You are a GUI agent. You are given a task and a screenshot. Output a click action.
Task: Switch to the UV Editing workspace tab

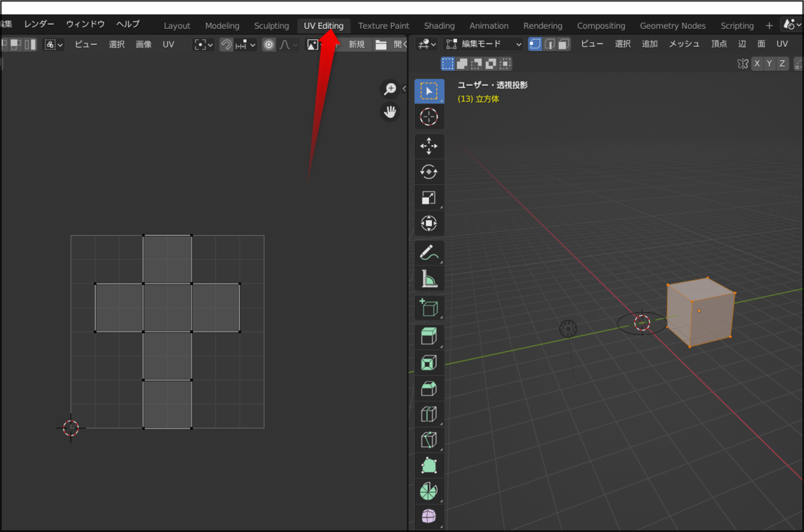(324, 25)
